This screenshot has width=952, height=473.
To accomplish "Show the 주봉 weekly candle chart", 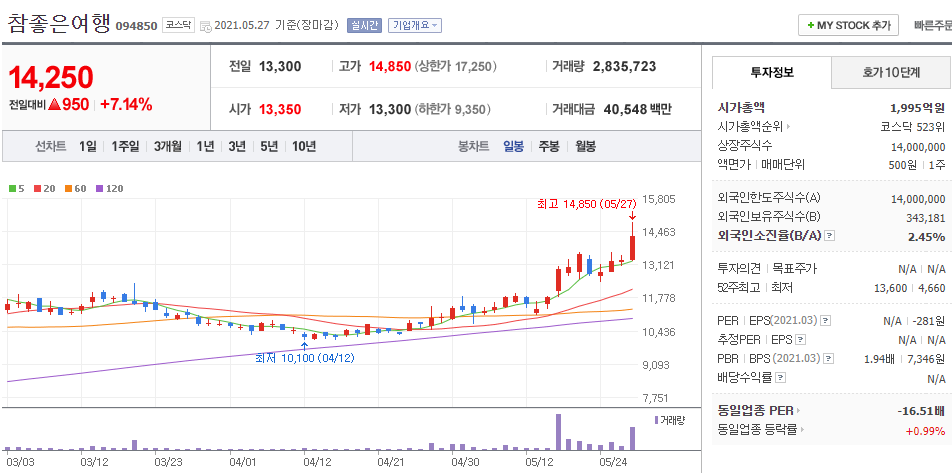I will 549,146.
